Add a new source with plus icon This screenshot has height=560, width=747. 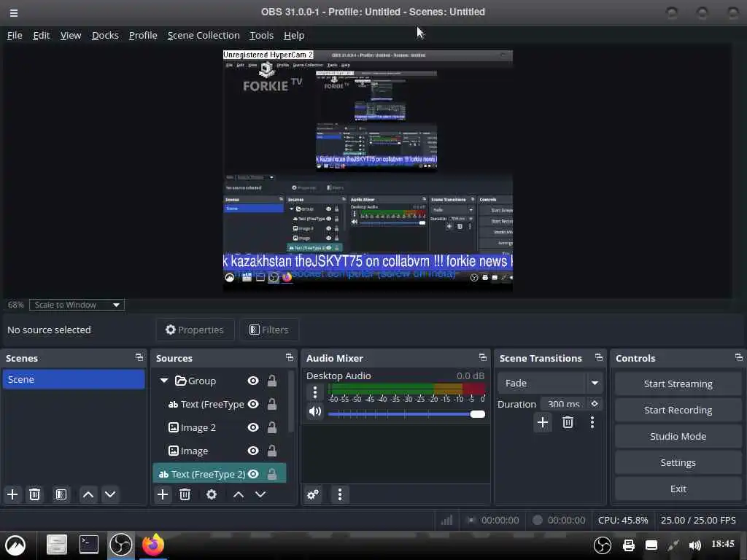coord(163,494)
